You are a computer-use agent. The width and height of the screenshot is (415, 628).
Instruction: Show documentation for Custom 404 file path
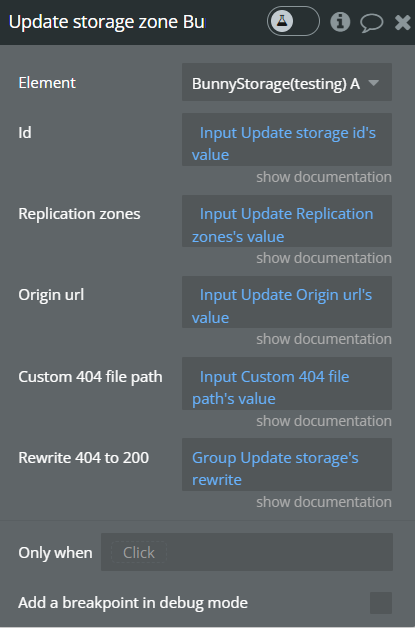click(x=324, y=421)
